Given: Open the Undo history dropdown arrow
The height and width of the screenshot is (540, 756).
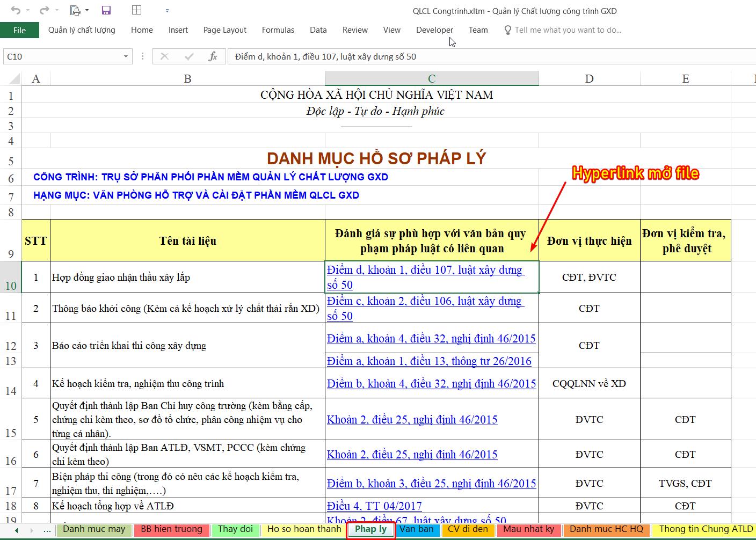Looking at the screenshot, I should click(x=28, y=11).
